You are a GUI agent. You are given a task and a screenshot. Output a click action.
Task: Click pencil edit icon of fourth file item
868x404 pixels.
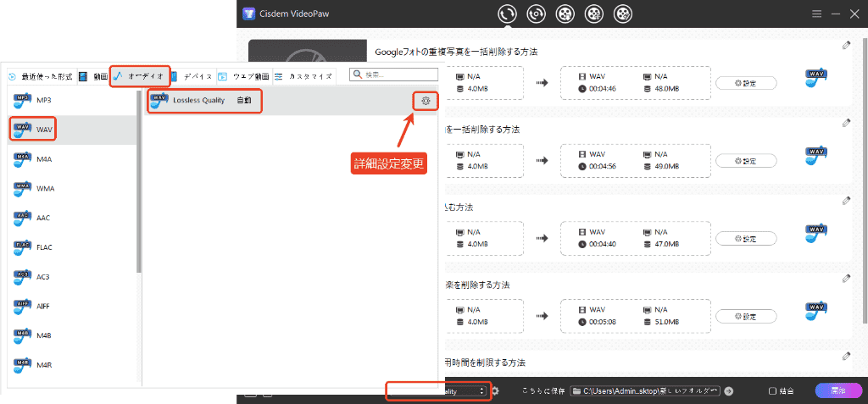pos(846,278)
